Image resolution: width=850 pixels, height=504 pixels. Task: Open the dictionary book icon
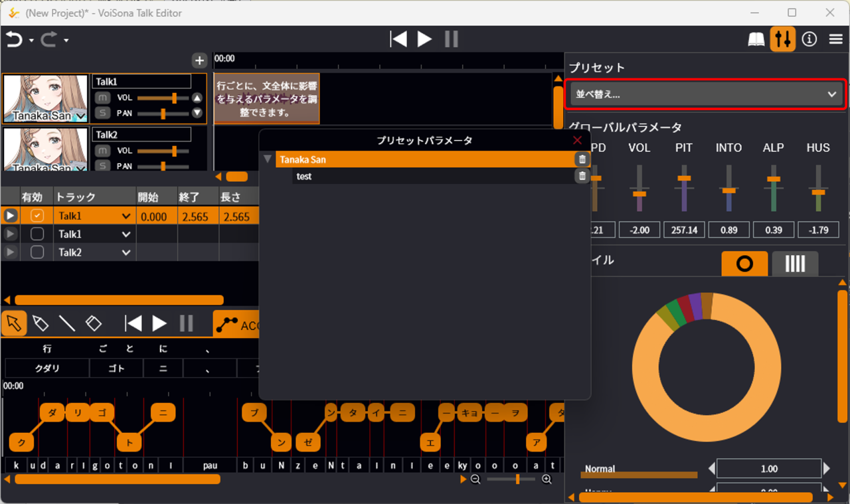point(756,40)
